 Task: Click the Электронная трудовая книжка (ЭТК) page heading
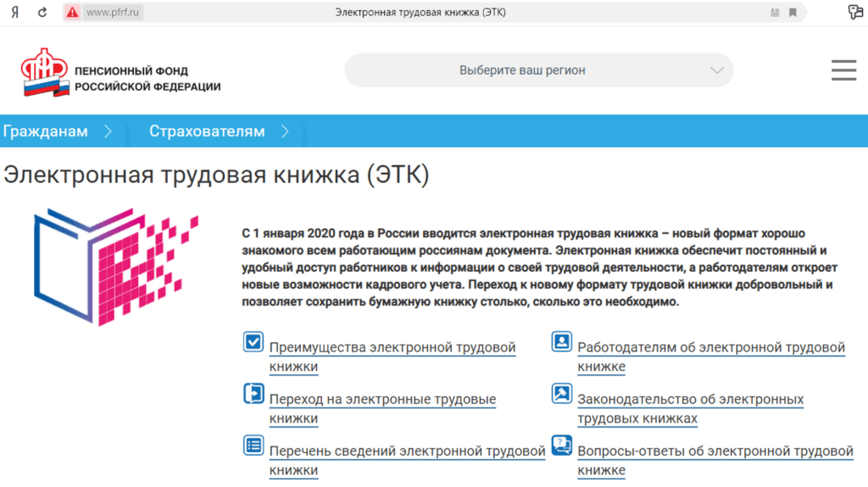216,174
